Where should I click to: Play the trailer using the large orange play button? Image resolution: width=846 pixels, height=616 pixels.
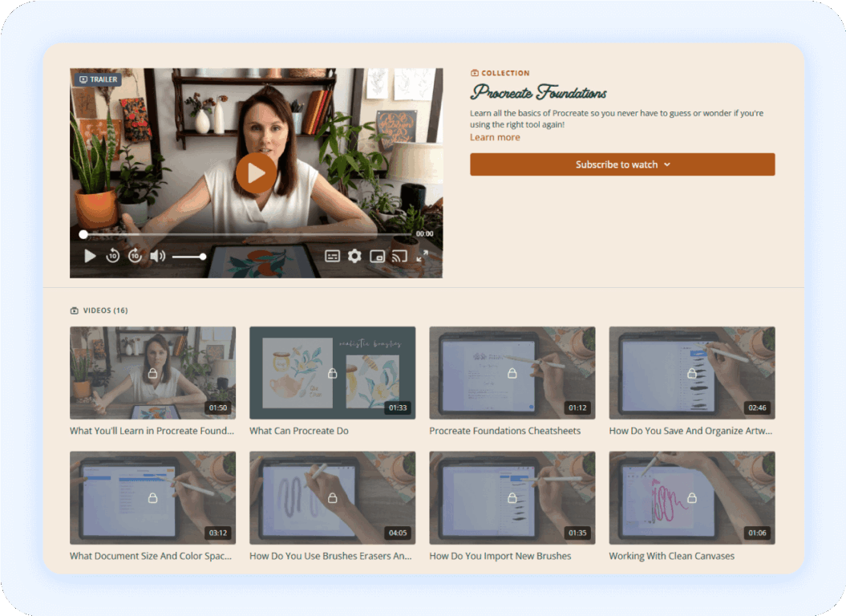coord(257,172)
